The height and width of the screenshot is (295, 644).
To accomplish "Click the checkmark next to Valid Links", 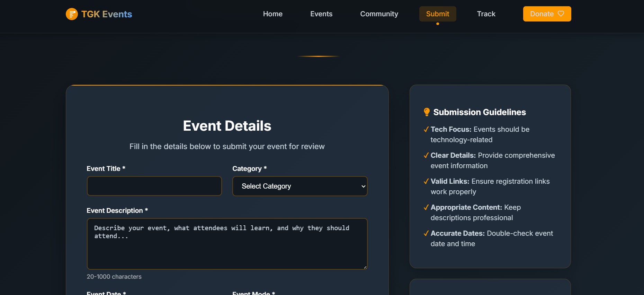I will [426, 181].
